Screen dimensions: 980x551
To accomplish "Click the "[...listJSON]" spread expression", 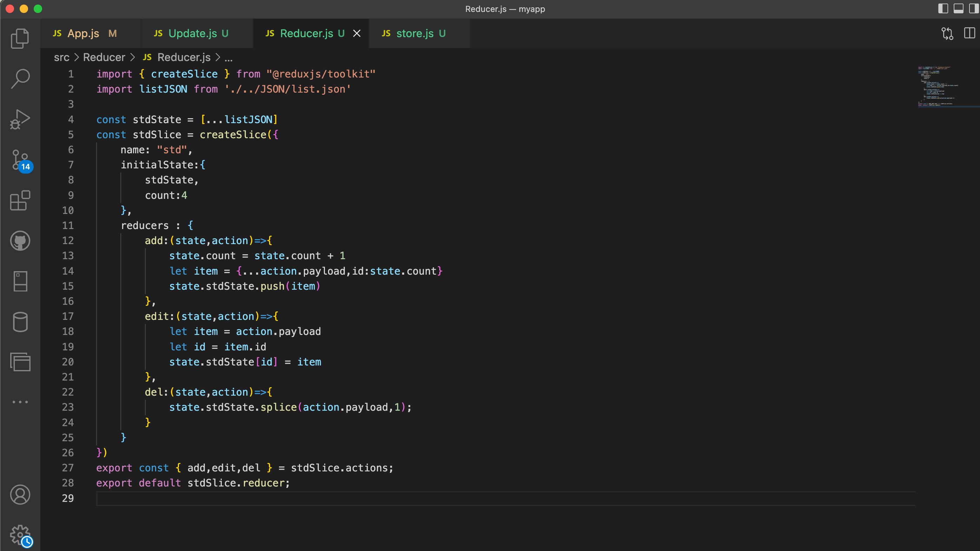I will (x=239, y=119).
